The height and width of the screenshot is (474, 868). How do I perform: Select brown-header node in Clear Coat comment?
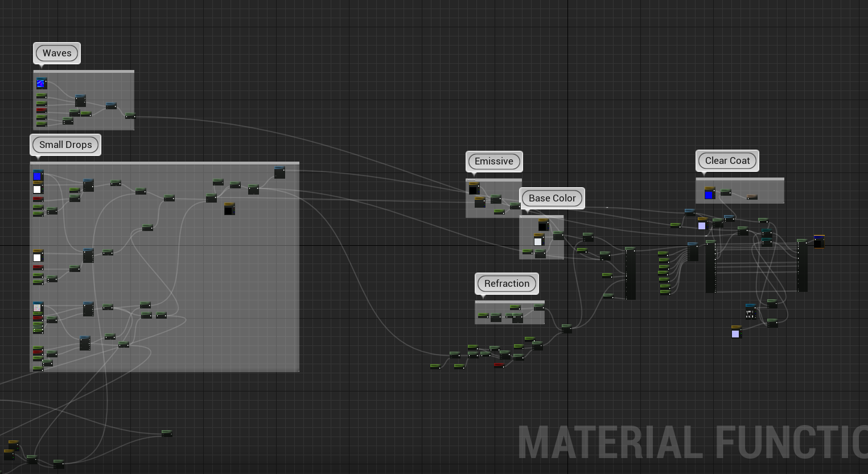[x=752, y=197]
